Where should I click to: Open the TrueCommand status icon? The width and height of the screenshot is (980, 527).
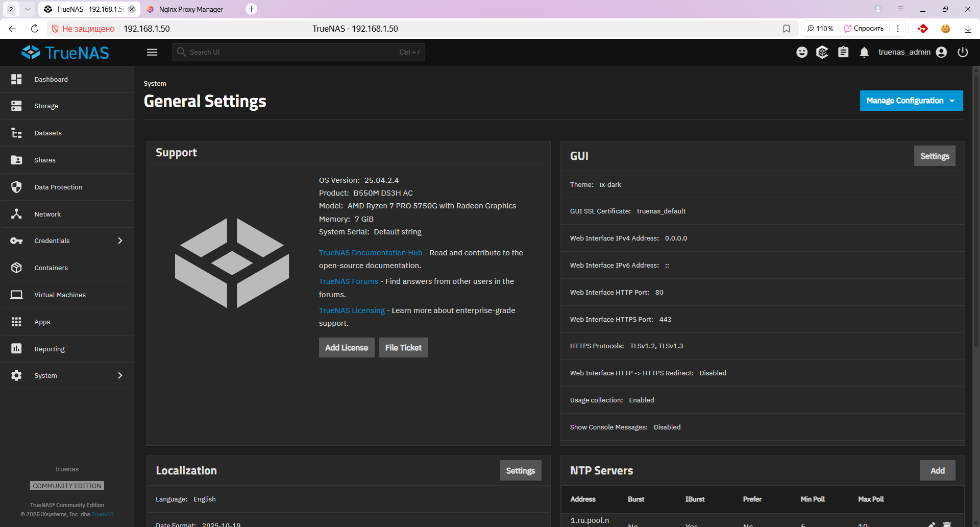822,52
